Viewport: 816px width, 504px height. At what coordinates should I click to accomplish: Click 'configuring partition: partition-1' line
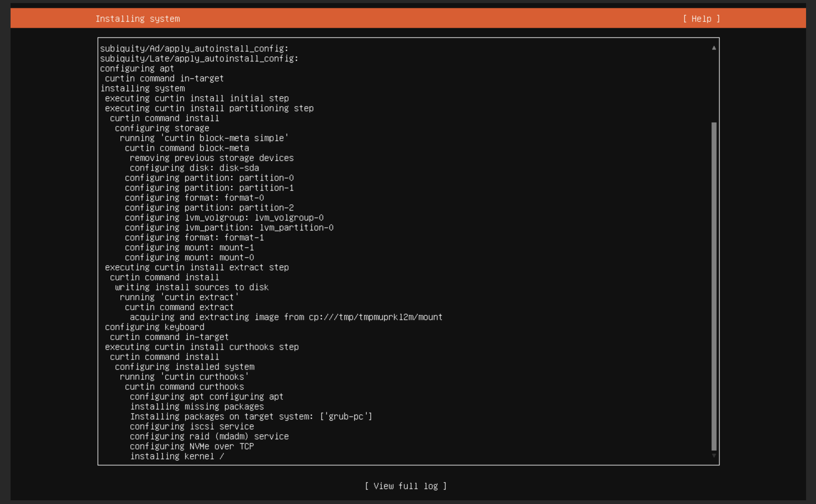[x=209, y=188]
